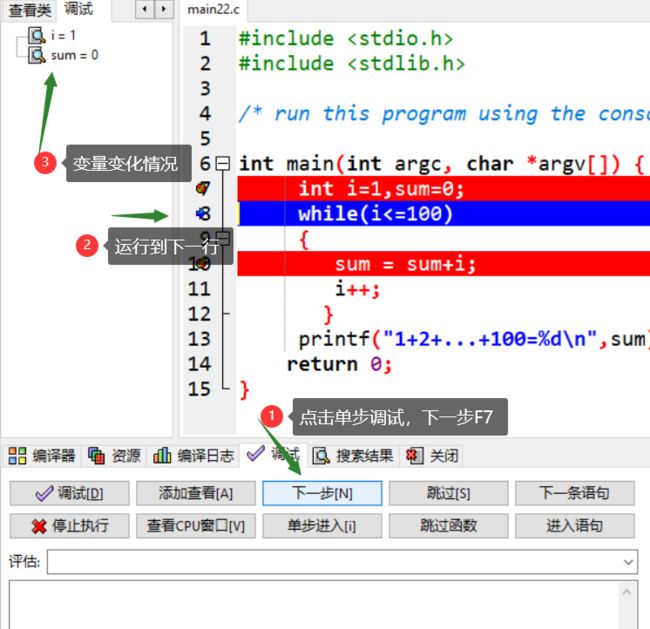Image resolution: width=650 pixels, height=629 pixels.
Task: Click code line 'int i=1,sum=0;'
Action: 381,189
